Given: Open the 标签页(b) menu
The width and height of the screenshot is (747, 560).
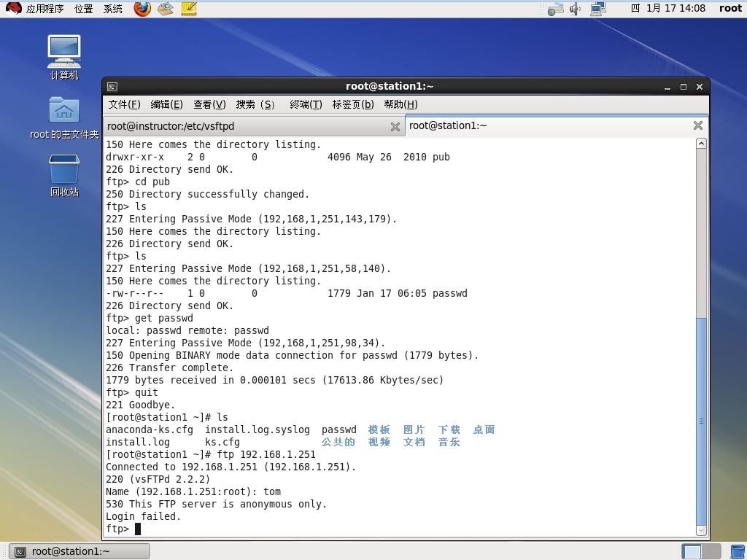Looking at the screenshot, I should click(x=353, y=104).
